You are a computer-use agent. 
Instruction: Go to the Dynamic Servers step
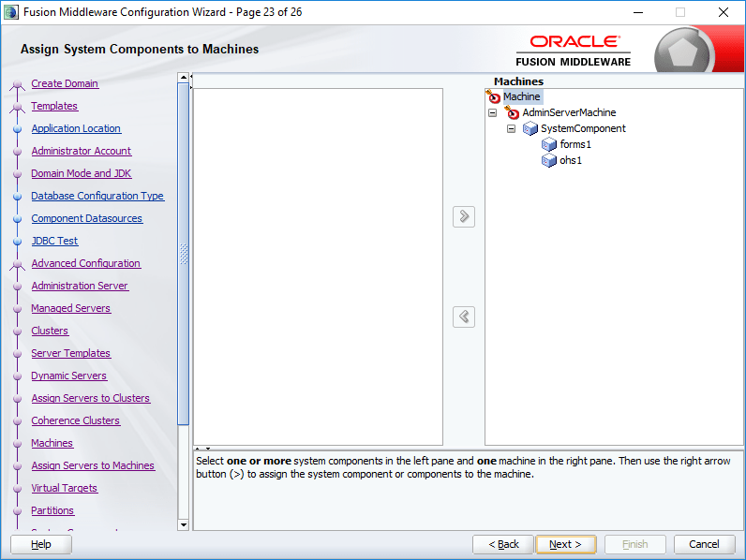click(x=69, y=376)
